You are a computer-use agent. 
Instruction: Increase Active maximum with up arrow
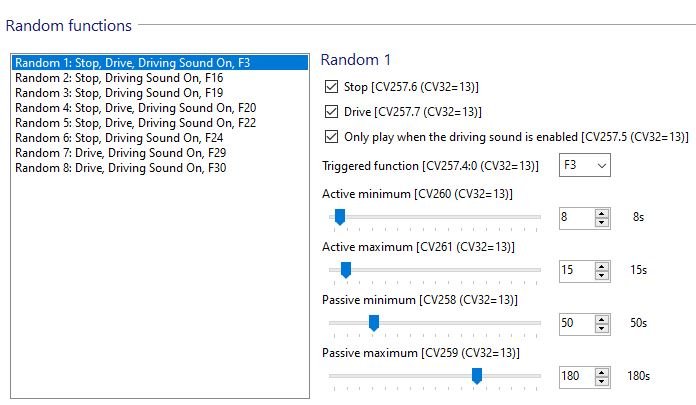(x=601, y=266)
